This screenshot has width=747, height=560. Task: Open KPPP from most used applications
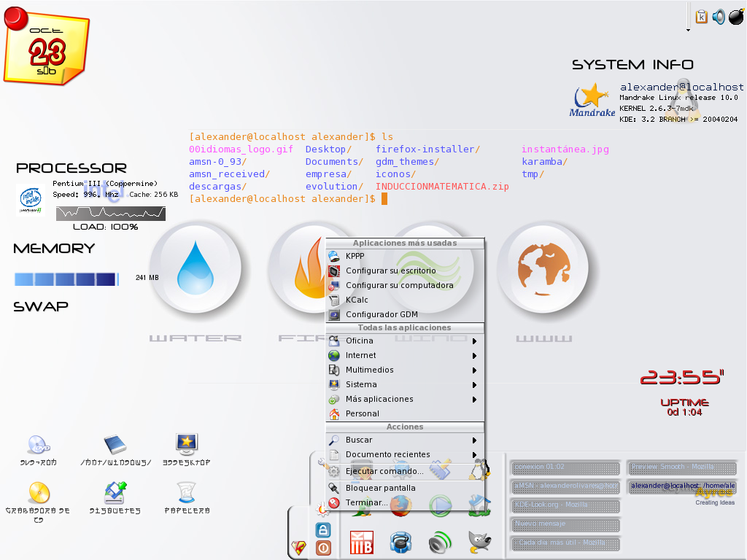pyautogui.click(x=405, y=256)
